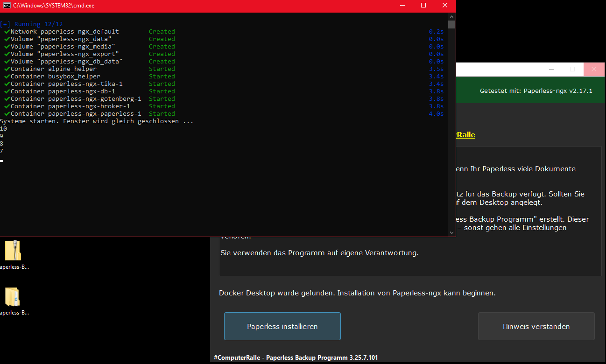606x364 pixels.
Task: Maximize the Paperless Backup program window
Action: 572,70
